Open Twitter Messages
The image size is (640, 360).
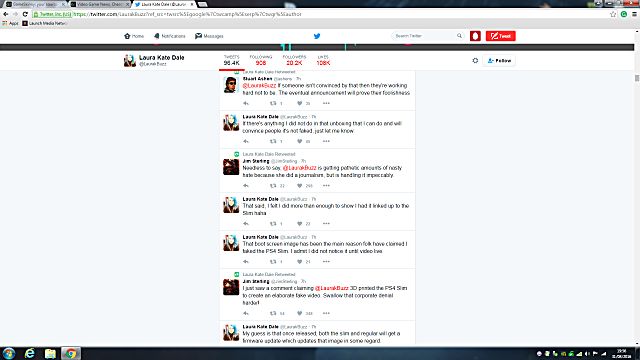coord(209,36)
